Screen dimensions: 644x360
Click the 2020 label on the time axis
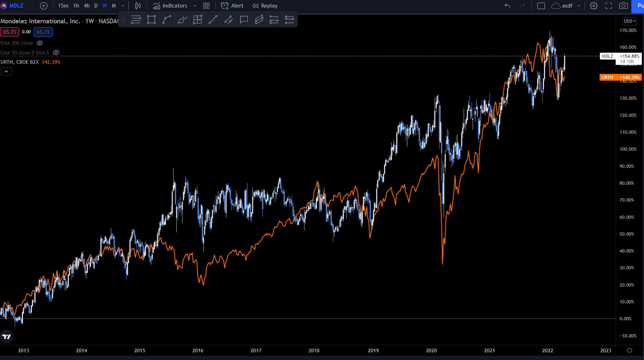pyautogui.click(x=431, y=351)
